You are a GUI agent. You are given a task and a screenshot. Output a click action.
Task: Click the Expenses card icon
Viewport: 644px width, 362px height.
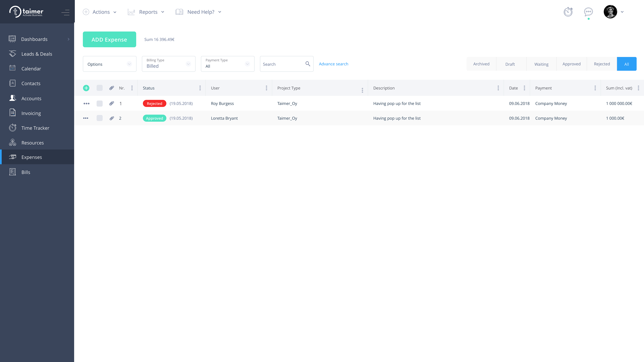pyautogui.click(x=13, y=157)
